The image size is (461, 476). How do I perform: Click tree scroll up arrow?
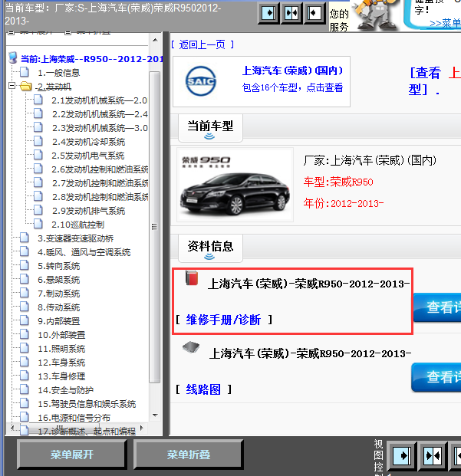(155, 40)
